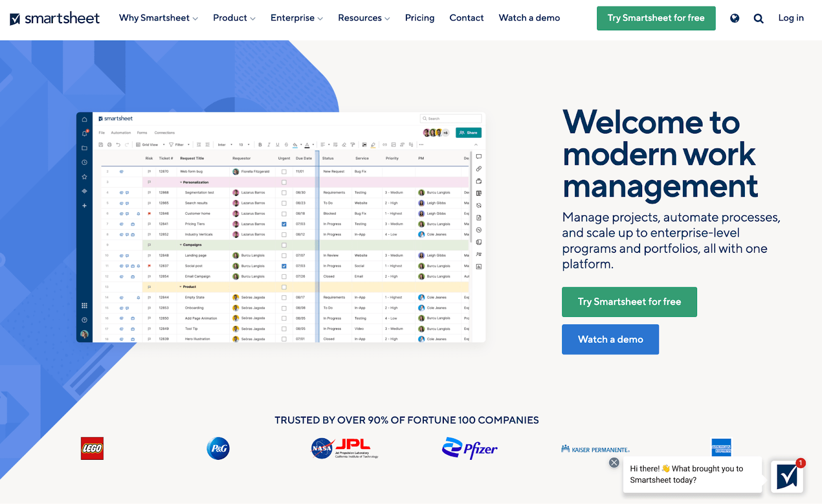Open the Smartsheet chat widget
The width and height of the screenshot is (822, 504).
pos(787,476)
